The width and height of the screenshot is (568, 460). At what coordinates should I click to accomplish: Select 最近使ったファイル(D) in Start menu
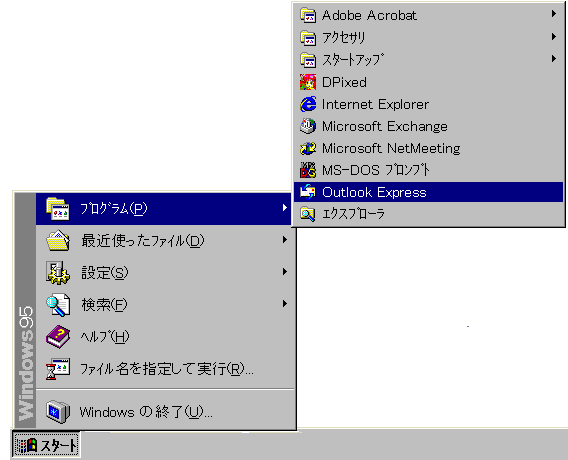165,241
